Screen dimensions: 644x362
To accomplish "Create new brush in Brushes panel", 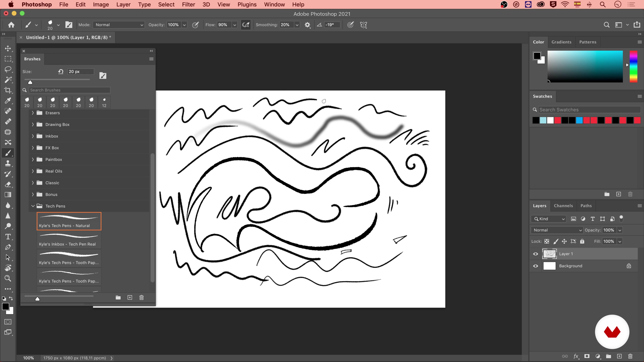I will pos(130,297).
